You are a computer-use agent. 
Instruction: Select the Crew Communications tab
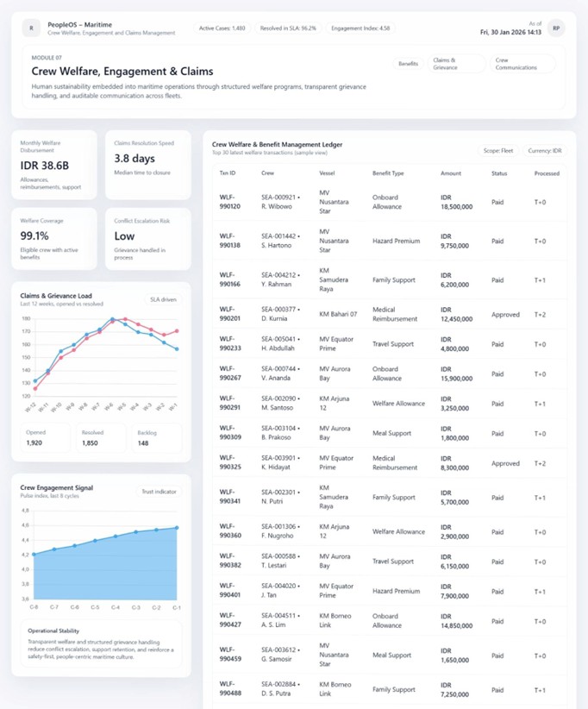524,64
